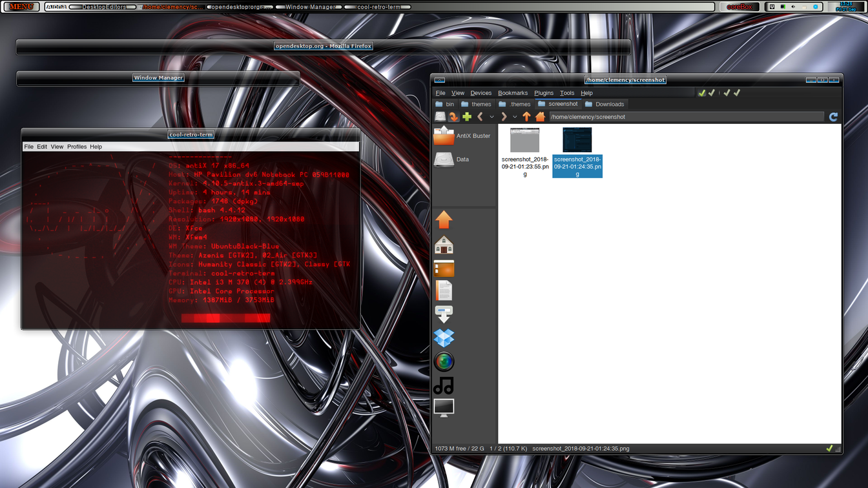Go to home folder via toolbar house icon

coord(541,117)
